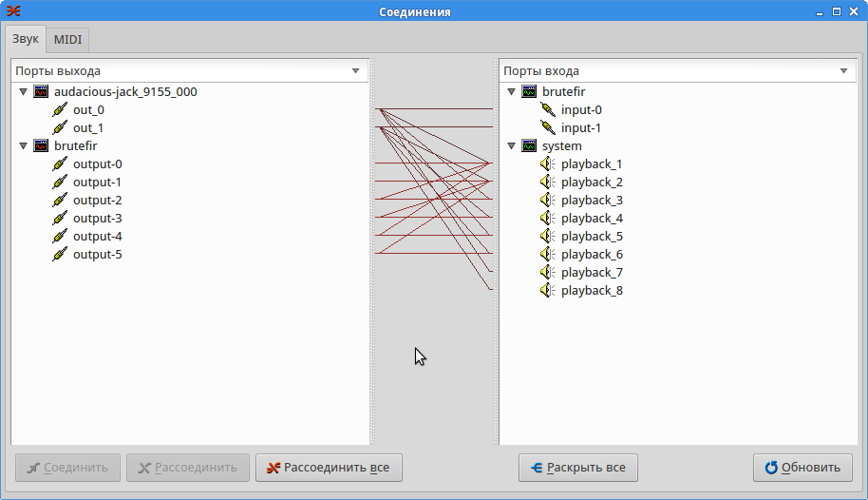Screen dimensions: 868x500
Task: Maximize the Соединения window
Action: tap(837, 11)
